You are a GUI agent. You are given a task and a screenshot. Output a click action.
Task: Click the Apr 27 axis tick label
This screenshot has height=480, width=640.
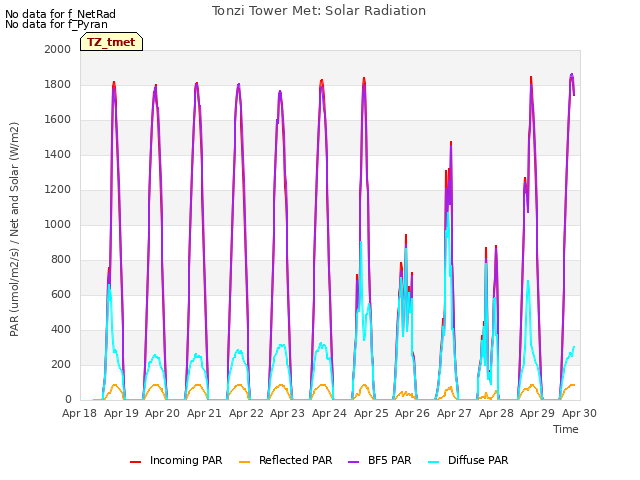(454, 413)
